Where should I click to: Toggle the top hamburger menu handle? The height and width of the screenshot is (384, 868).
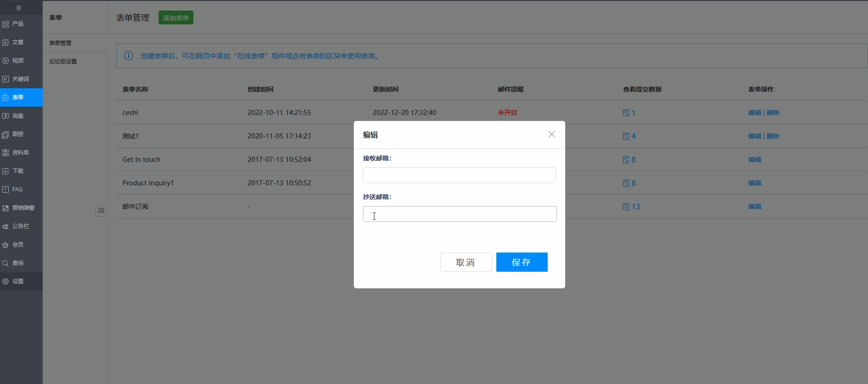pyautogui.click(x=18, y=8)
